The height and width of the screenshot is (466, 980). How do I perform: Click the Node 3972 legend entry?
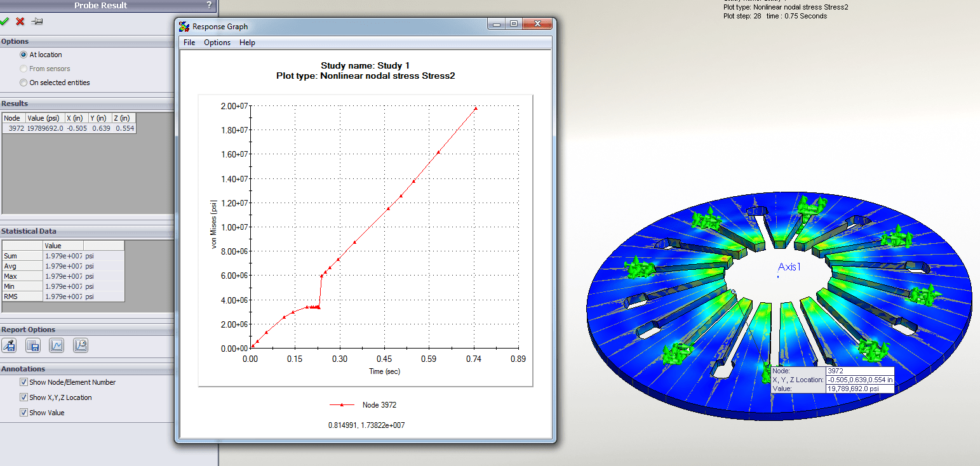(363, 405)
